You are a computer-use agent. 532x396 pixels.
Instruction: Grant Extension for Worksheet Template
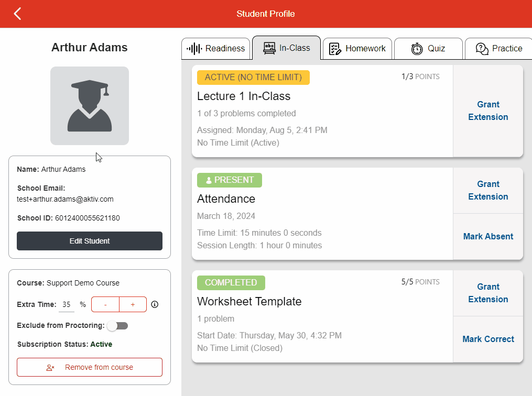click(x=488, y=293)
